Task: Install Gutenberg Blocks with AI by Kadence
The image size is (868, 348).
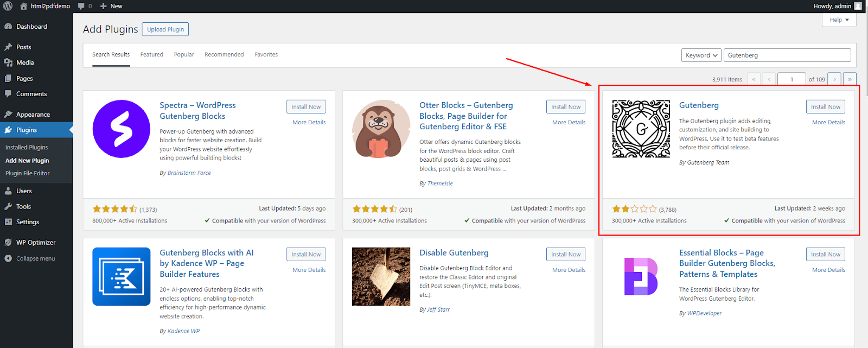Action: [306, 255]
